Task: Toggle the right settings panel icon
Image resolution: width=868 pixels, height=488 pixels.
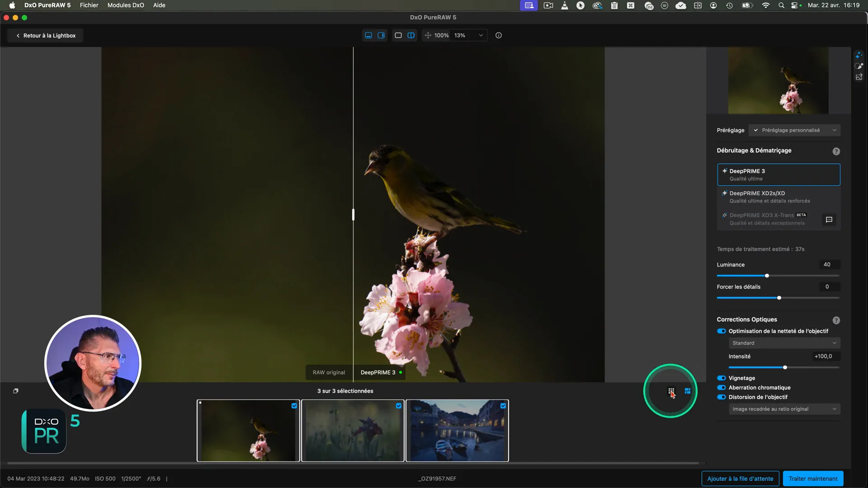Action: coord(381,35)
